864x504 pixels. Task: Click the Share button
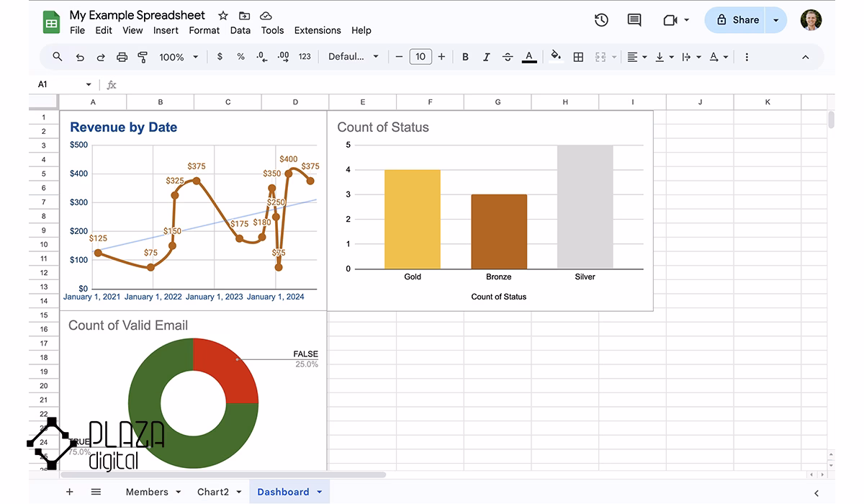tap(737, 20)
